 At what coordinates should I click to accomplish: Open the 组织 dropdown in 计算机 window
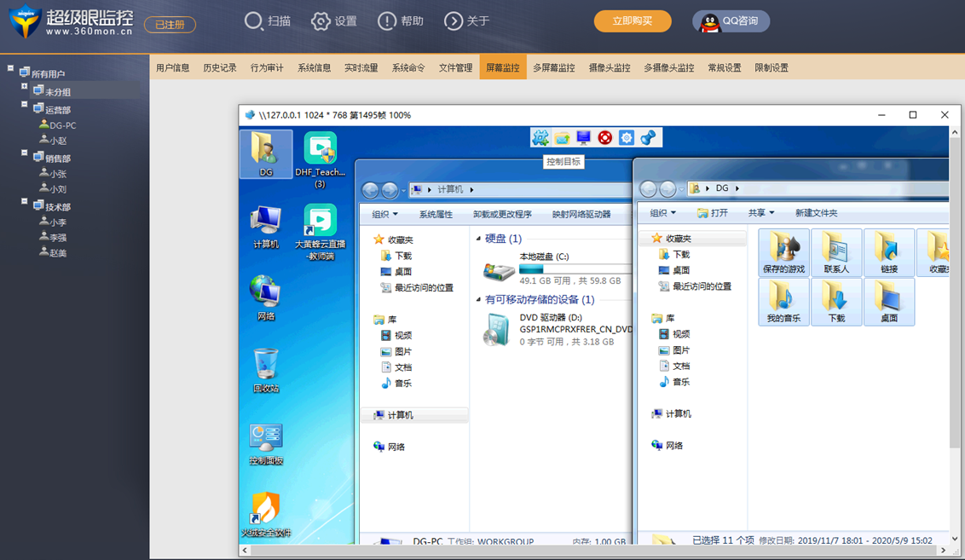[x=384, y=214]
